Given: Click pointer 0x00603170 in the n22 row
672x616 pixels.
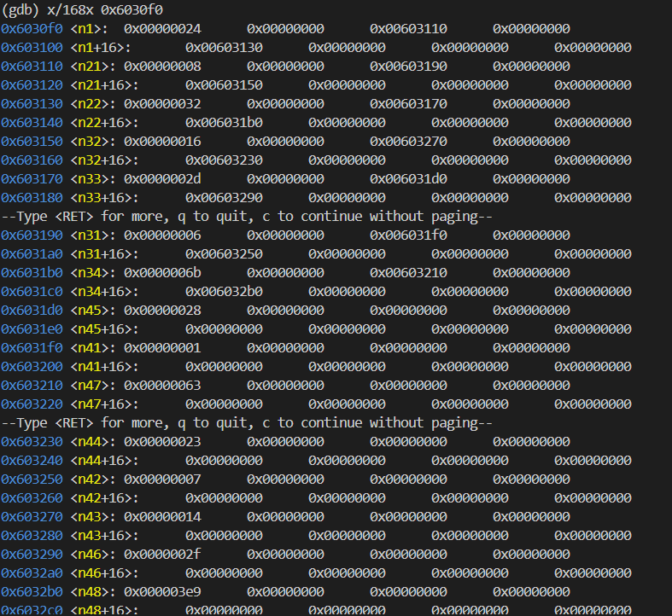Looking at the screenshot, I should [x=408, y=104].
